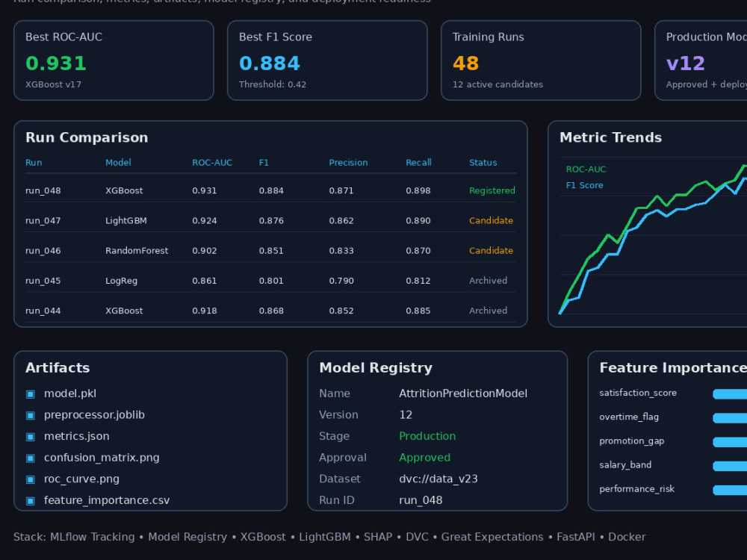Sort by the Model column header
The width and height of the screenshot is (747, 560).
coord(118,162)
